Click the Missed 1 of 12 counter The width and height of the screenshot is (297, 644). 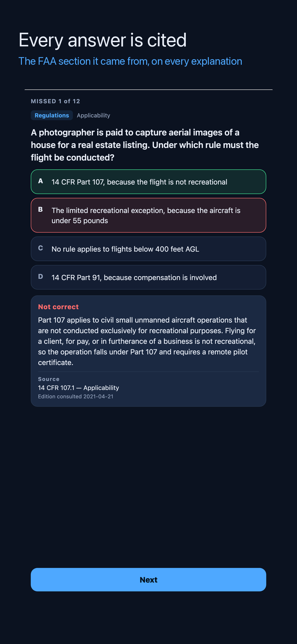click(x=55, y=101)
